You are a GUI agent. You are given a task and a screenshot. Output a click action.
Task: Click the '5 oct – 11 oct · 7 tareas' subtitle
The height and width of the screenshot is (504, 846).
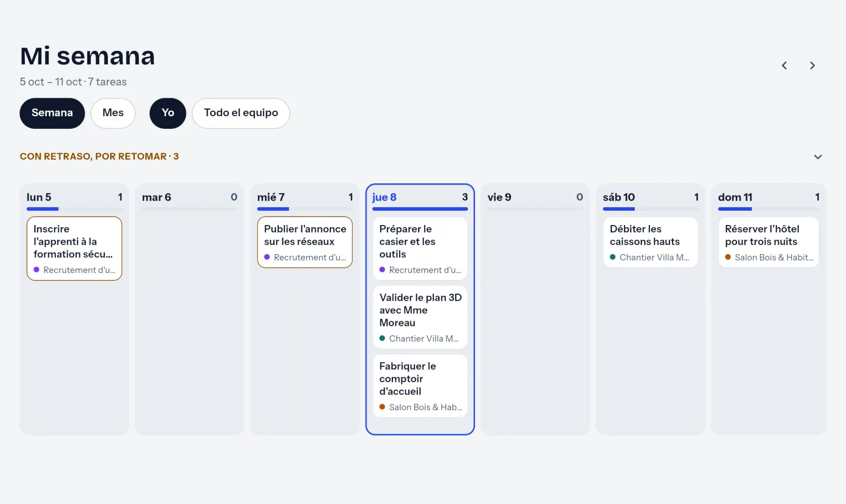coord(73,82)
